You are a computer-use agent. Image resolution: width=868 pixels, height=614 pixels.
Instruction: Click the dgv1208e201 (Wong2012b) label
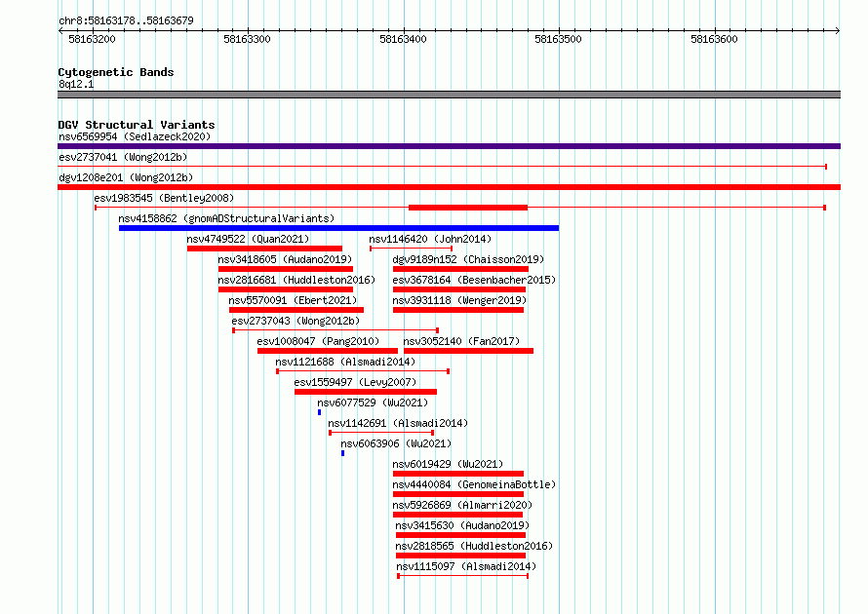point(126,177)
